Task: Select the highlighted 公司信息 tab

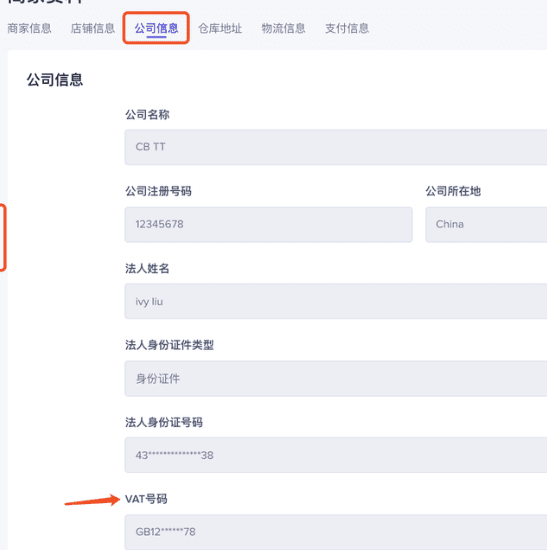Action: pos(156,28)
